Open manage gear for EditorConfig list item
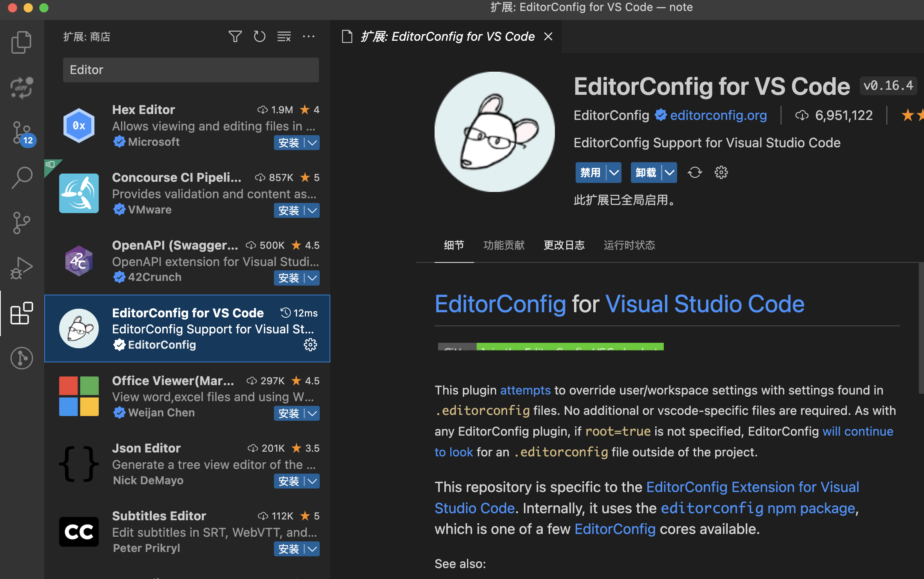The image size is (924, 579). [310, 345]
